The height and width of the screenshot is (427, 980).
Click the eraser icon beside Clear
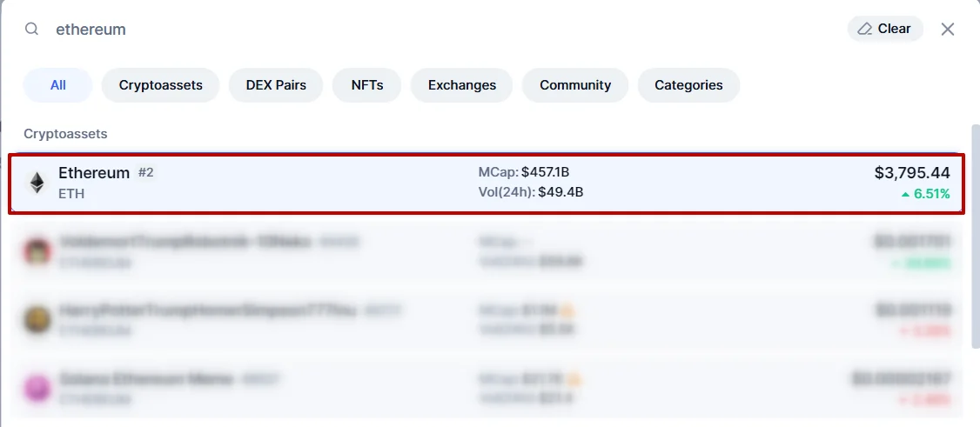(864, 29)
